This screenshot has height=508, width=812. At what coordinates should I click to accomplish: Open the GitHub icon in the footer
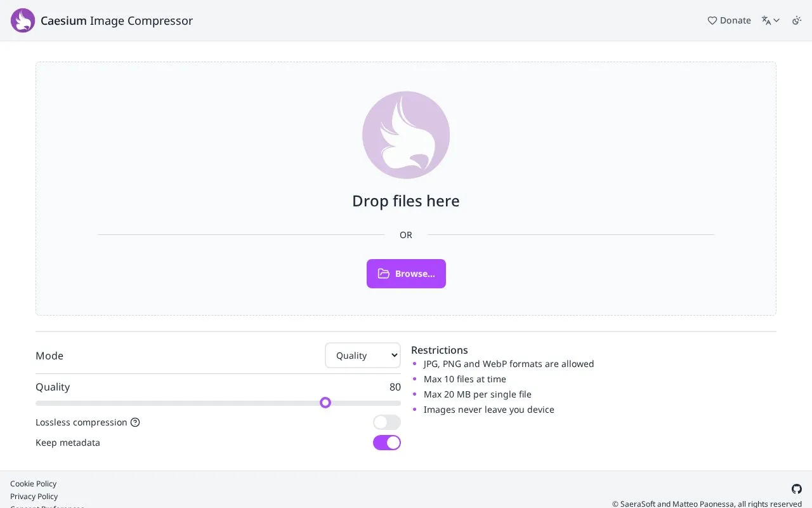pos(797,489)
